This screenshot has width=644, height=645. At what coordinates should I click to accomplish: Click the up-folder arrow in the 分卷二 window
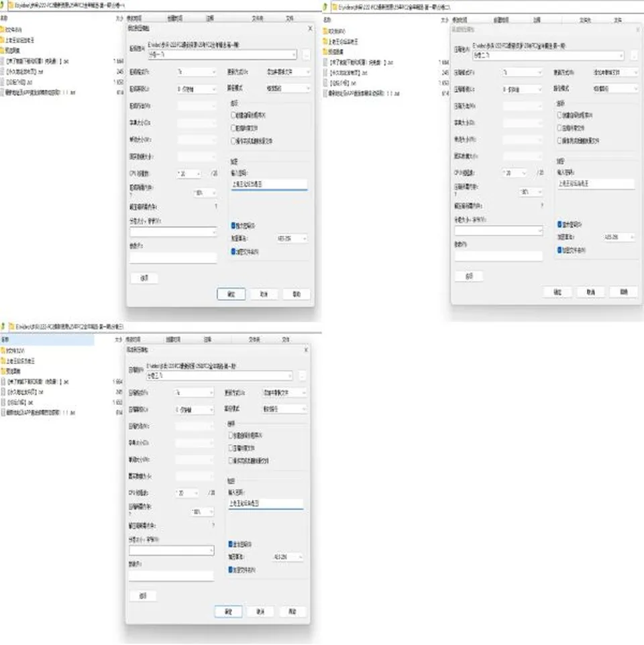[x=326, y=7]
